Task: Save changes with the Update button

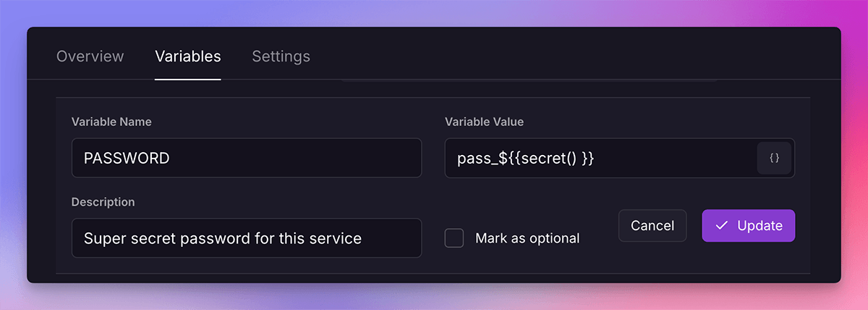Action: click(749, 226)
